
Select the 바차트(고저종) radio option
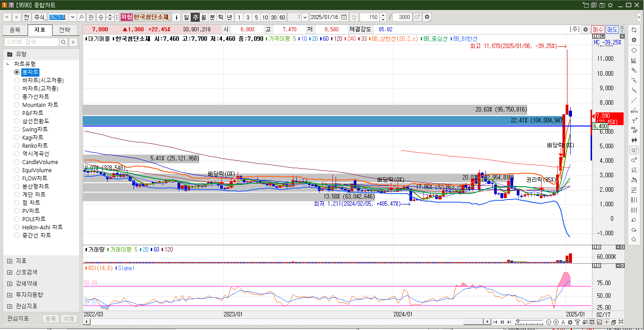17,88
